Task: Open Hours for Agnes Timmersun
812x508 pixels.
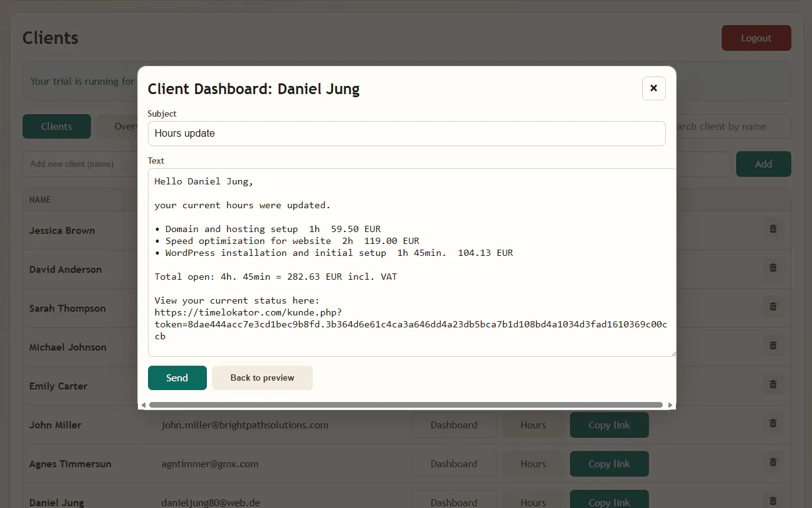Action: tap(533, 464)
